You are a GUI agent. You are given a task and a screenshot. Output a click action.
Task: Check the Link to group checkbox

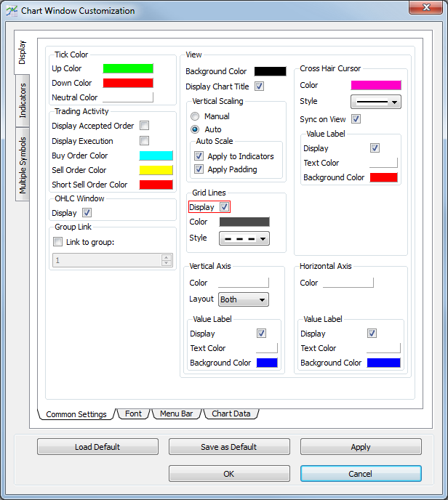(x=58, y=242)
